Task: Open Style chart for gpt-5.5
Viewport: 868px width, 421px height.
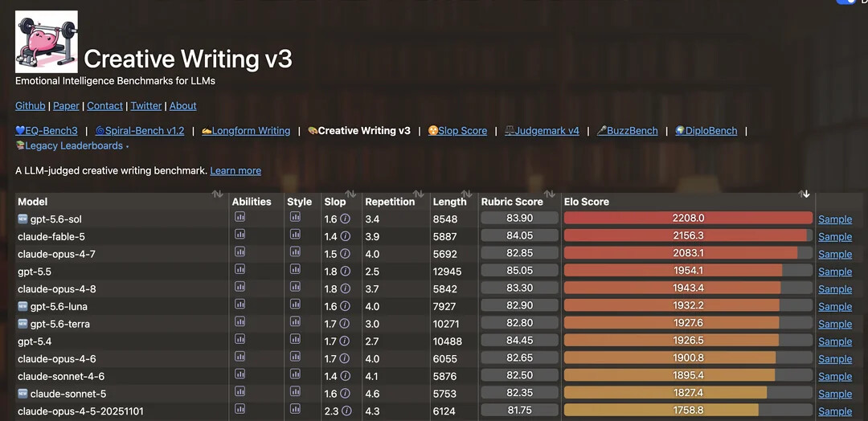Action: tap(295, 269)
